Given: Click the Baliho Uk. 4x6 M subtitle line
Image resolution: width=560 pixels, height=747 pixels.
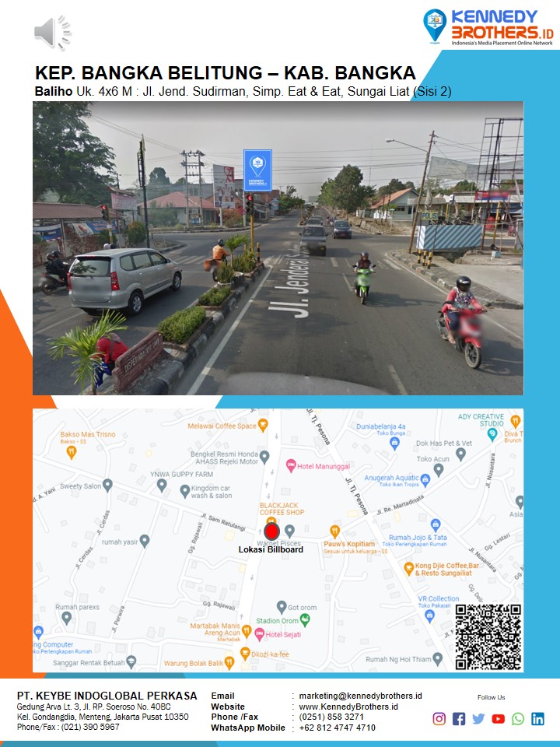Looking at the screenshot, I should (243, 91).
